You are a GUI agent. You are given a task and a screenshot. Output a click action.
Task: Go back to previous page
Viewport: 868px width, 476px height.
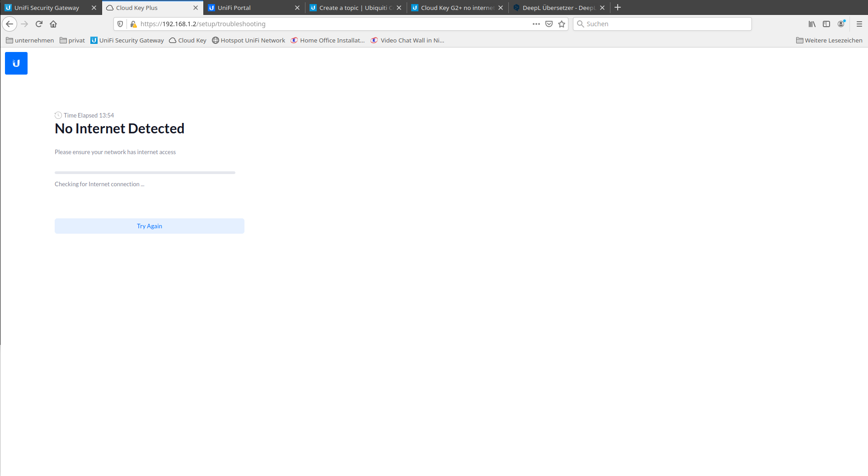[9, 24]
